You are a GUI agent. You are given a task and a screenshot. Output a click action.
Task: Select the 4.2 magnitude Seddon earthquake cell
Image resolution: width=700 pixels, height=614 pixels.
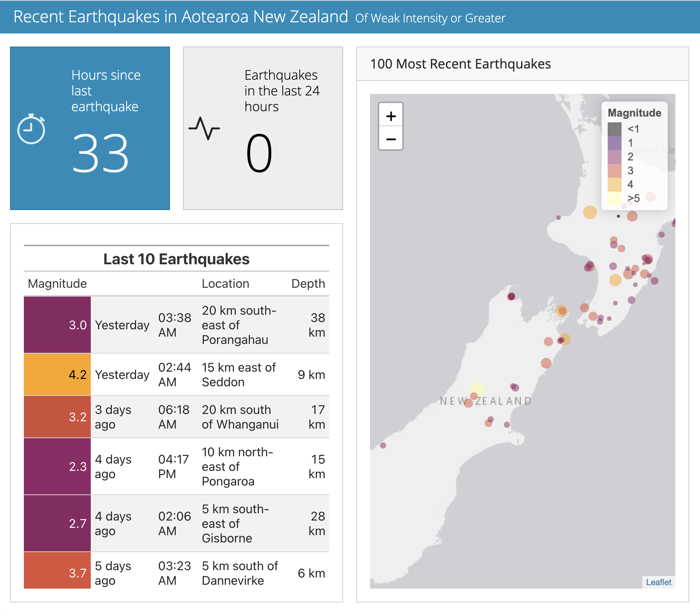pos(57,374)
